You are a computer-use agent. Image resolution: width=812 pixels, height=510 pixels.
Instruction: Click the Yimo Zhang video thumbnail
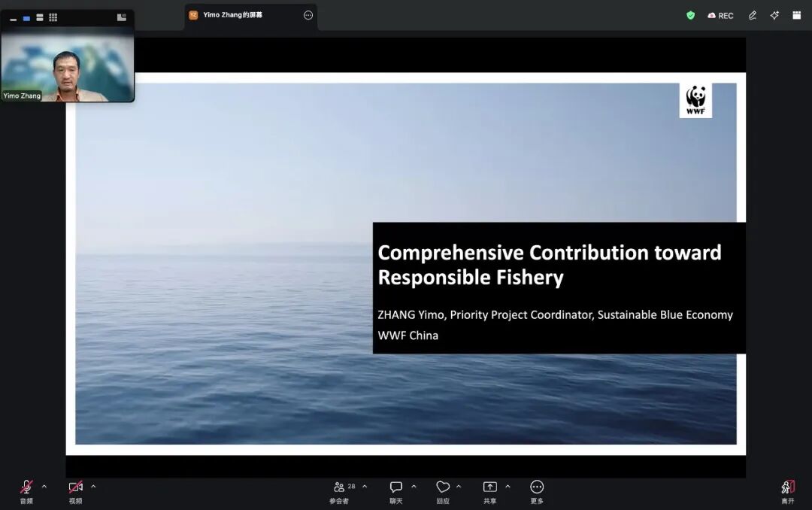[x=68, y=65]
